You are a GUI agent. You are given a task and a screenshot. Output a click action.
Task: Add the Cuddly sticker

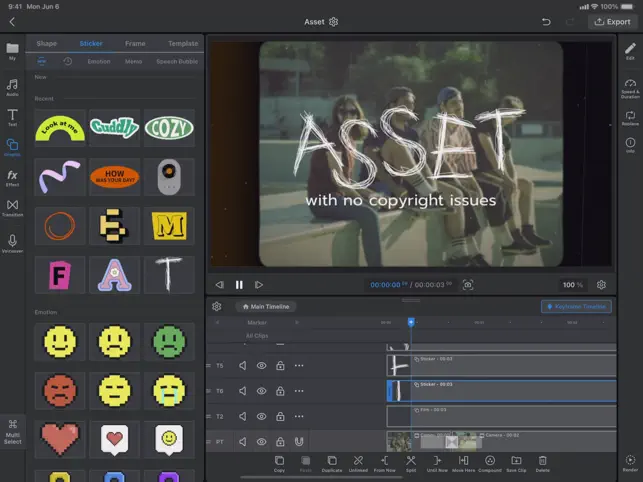click(x=114, y=128)
